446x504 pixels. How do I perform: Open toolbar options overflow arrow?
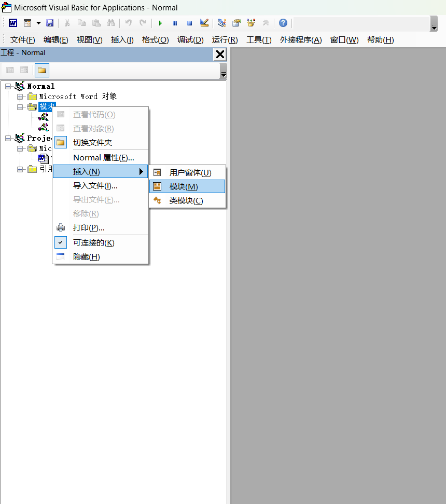434,24
